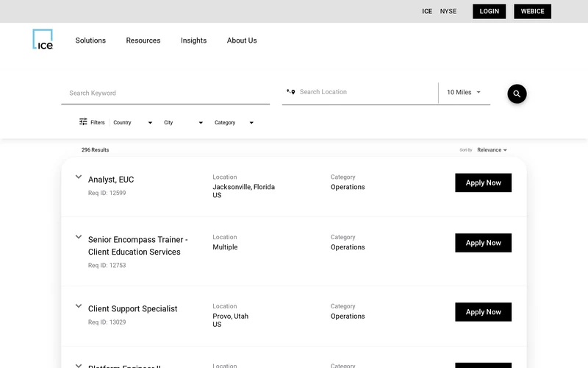Open the Insights menu
The height and width of the screenshot is (368, 588).
coord(193,40)
